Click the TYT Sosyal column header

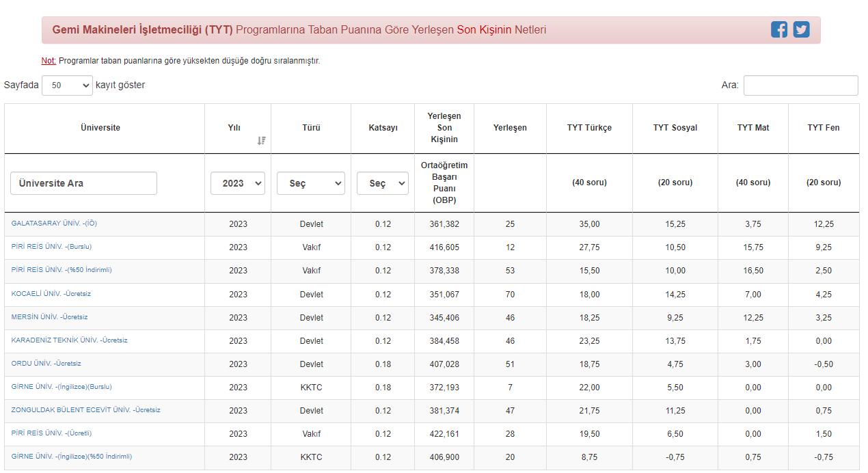(x=675, y=128)
